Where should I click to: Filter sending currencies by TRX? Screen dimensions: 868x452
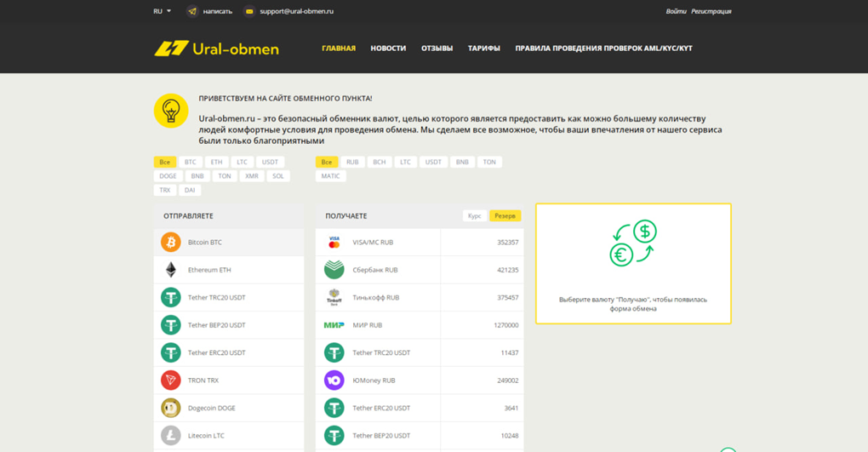[165, 190]
